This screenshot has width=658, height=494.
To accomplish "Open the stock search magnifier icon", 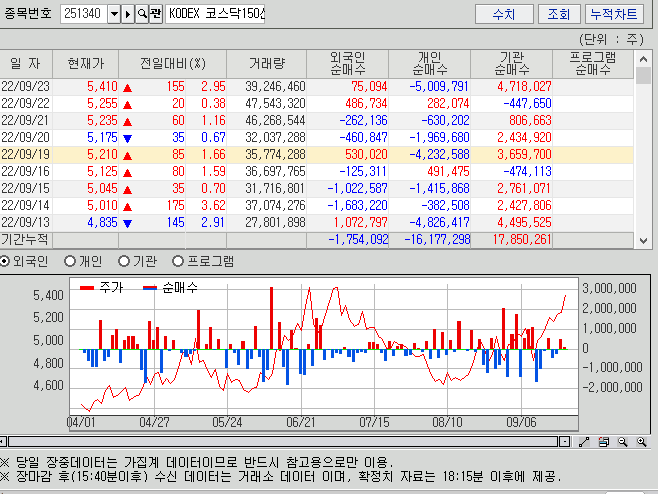I will (142, 14).
